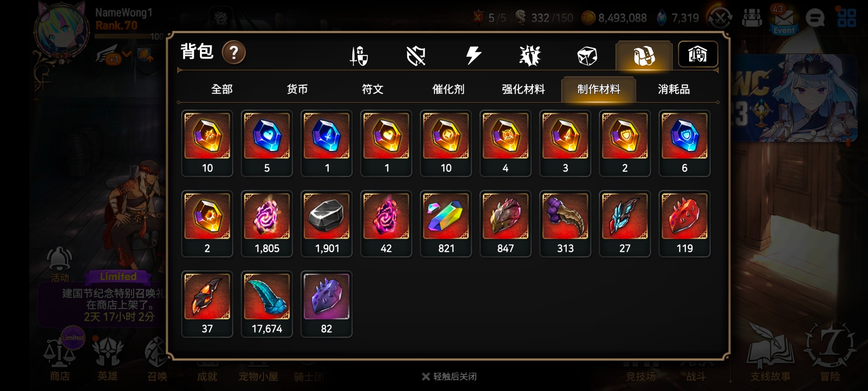
Task: Tap 轻触后关闭 to close the backpack
Action: pyautogui.click(x=449, y=377)
